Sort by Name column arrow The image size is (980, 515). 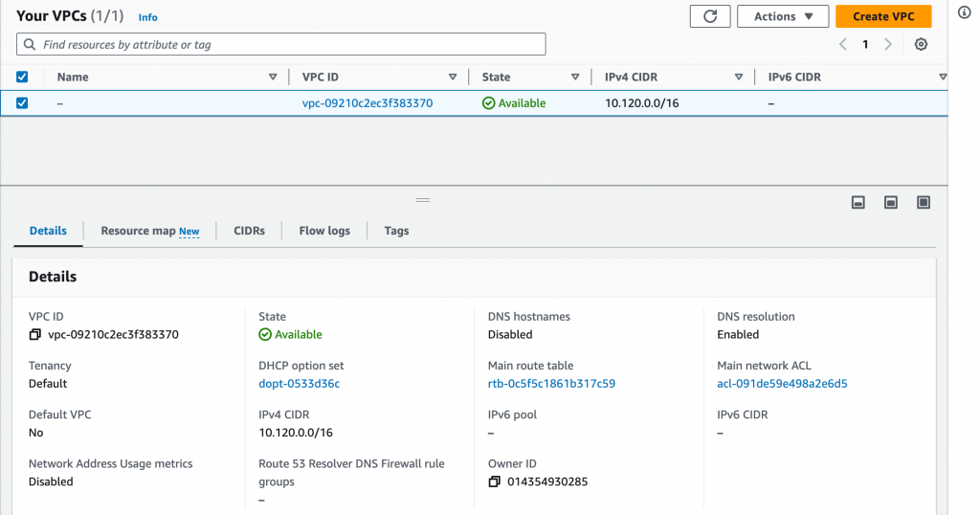click(x=273, y=77)
